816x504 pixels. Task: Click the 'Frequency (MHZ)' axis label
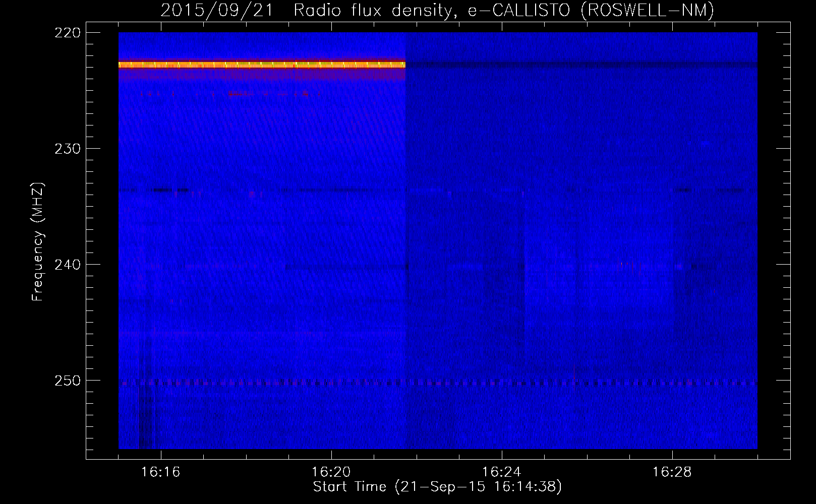[x=38, y=241]
